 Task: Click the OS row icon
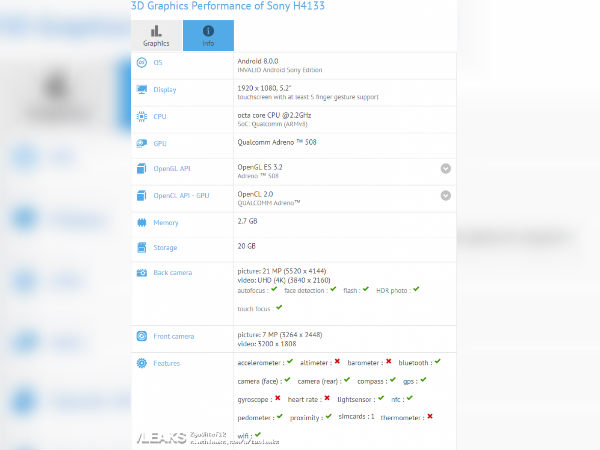click(x=142, y=62)
